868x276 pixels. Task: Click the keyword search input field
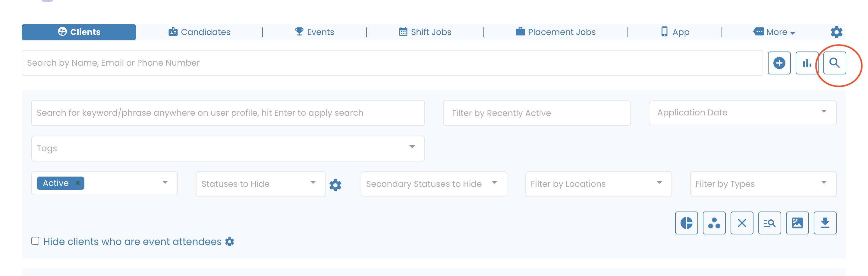pos(228,113)
